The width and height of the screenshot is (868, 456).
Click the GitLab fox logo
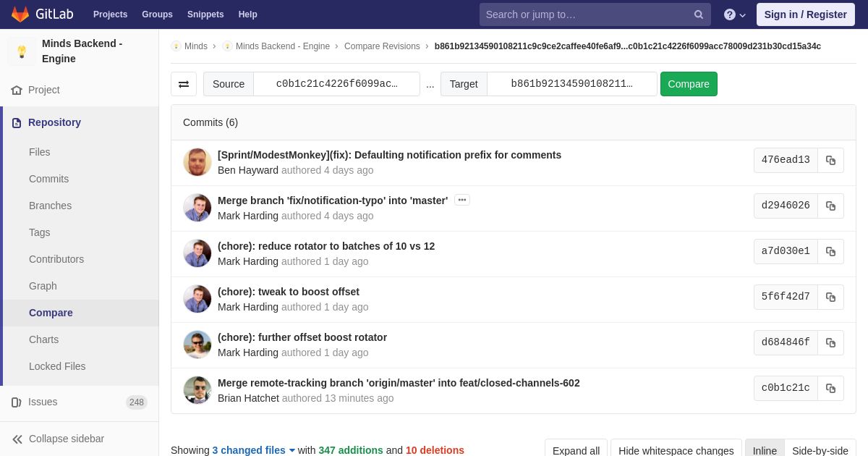(x=20, y=14)
